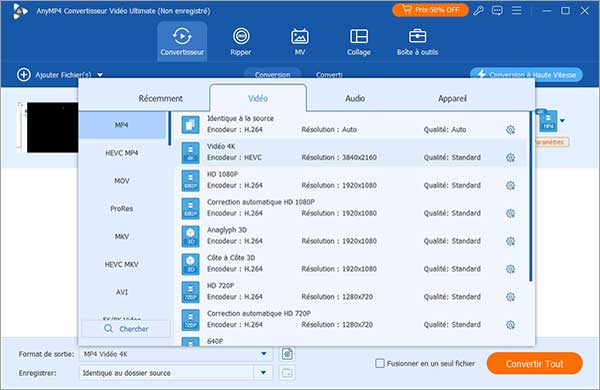The height and width of the screenshot is (390, 600).
Task: Select MKV format in sidebar
Action: coord(122,237)
